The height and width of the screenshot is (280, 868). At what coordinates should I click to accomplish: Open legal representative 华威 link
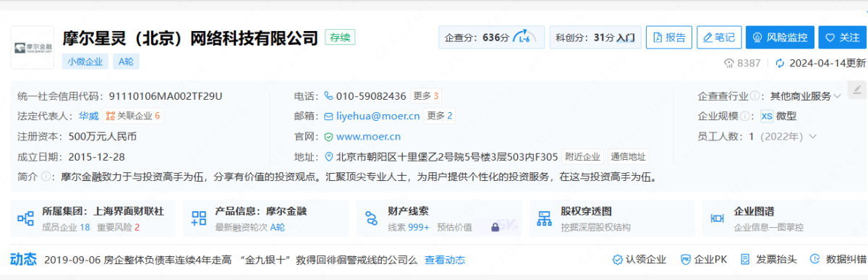(x=88, y=116)
